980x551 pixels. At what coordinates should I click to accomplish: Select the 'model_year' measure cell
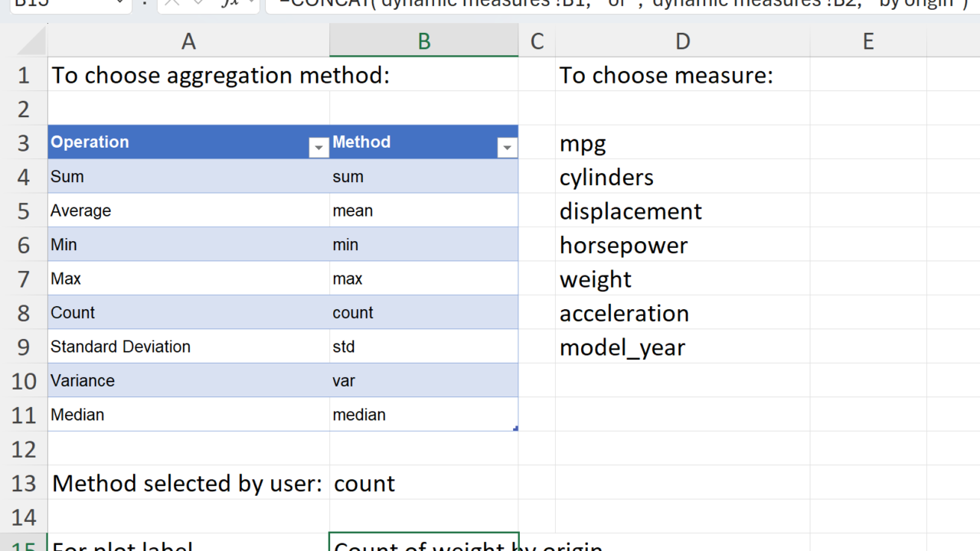[622, 347]
